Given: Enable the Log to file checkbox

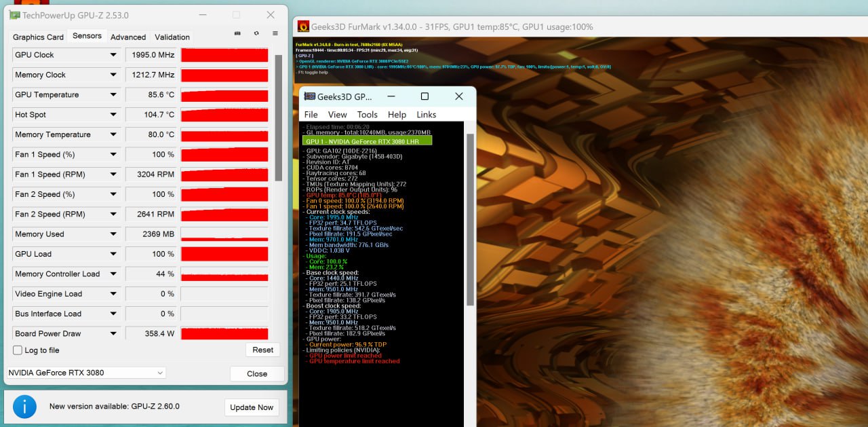Looking at the screenshot, I should [x=18, y=350].
